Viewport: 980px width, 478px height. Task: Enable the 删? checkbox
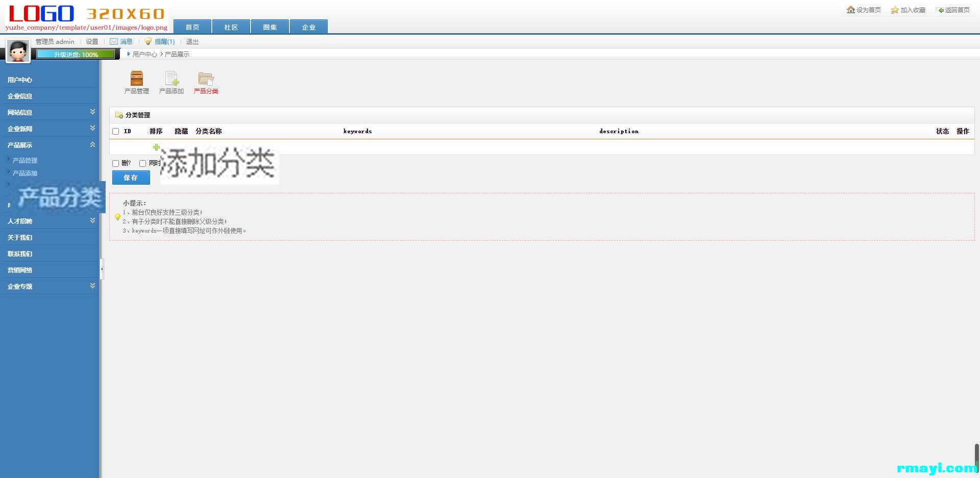pos(115,163)
